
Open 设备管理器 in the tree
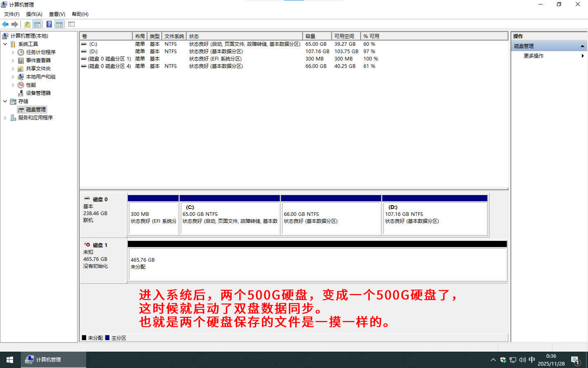38,93
